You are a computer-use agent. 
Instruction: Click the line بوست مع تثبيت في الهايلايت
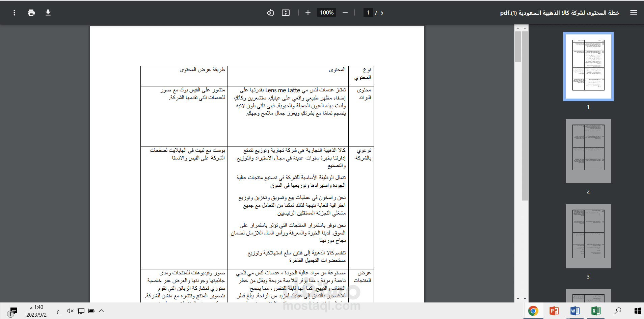pos(187,150)
